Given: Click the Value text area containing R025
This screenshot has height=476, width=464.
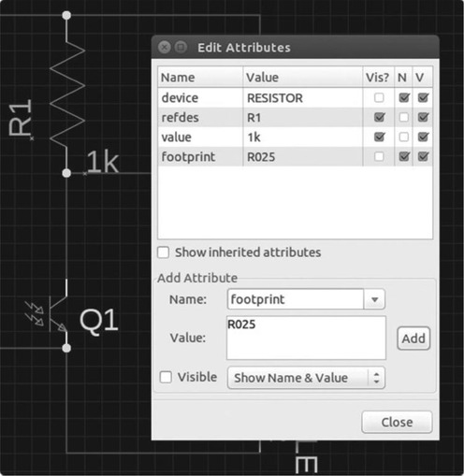Looking at the screenshot, I should 306,338.
